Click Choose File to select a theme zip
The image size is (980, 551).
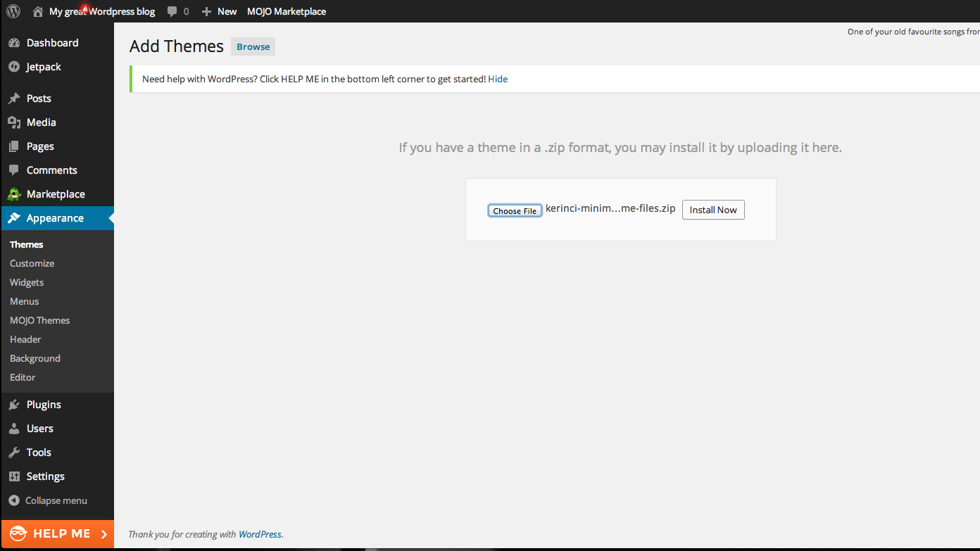tap(515, 210)
